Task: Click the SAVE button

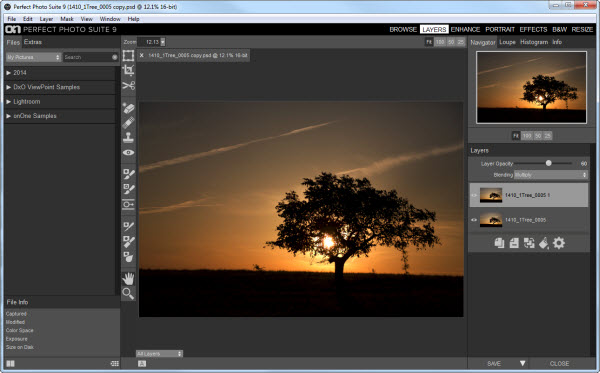Action: [494, 363]
